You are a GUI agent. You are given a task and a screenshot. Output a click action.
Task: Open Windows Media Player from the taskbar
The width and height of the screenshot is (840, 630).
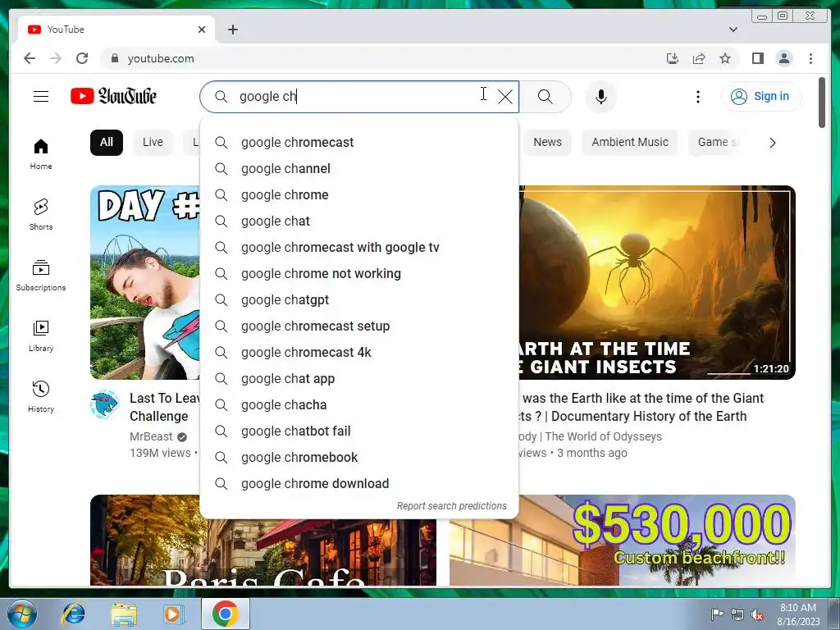(x=174, y=614)
